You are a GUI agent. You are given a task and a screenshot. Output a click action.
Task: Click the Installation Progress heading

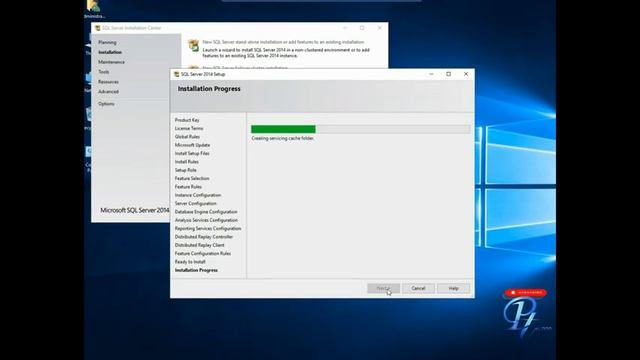[x=209, y=89]
